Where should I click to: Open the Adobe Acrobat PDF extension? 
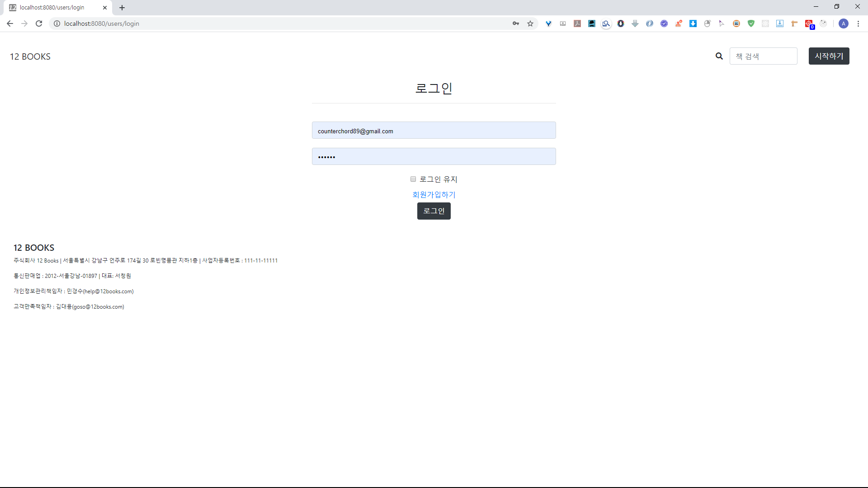577,23
